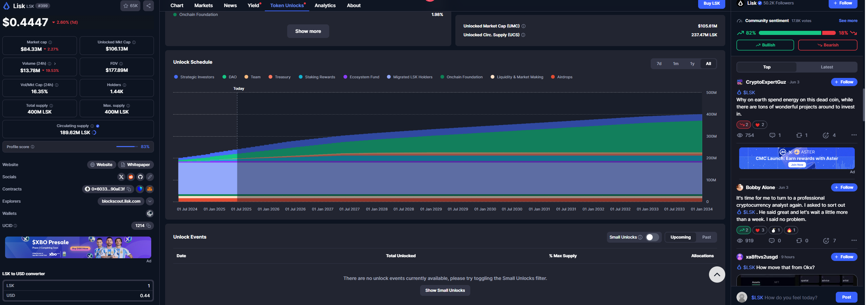Show info for Market cap
This screenshot has height=305, width=868.
pos(50,42)
